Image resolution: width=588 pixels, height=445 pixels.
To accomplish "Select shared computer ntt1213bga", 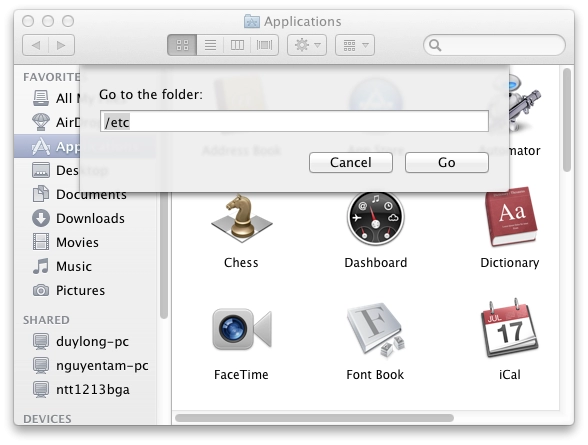I will pos(84,389).
